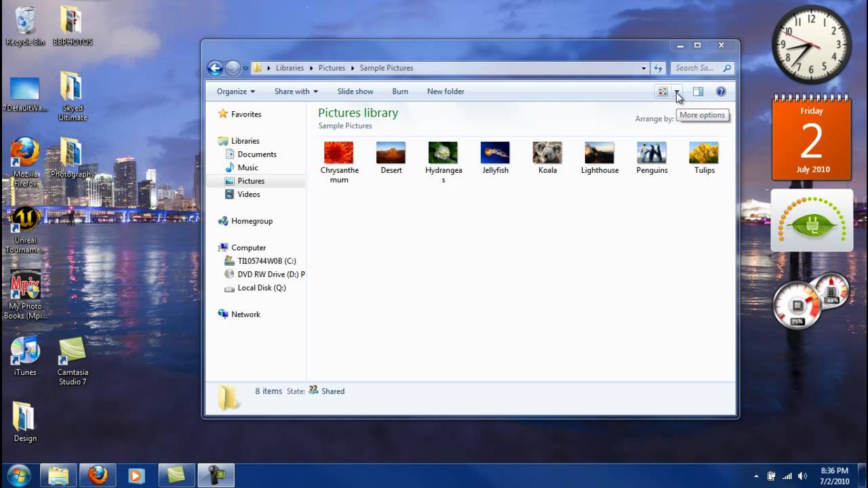Expand More options arrow for views
The height and width of the screenshot is (488, 868).
[677, 91]
